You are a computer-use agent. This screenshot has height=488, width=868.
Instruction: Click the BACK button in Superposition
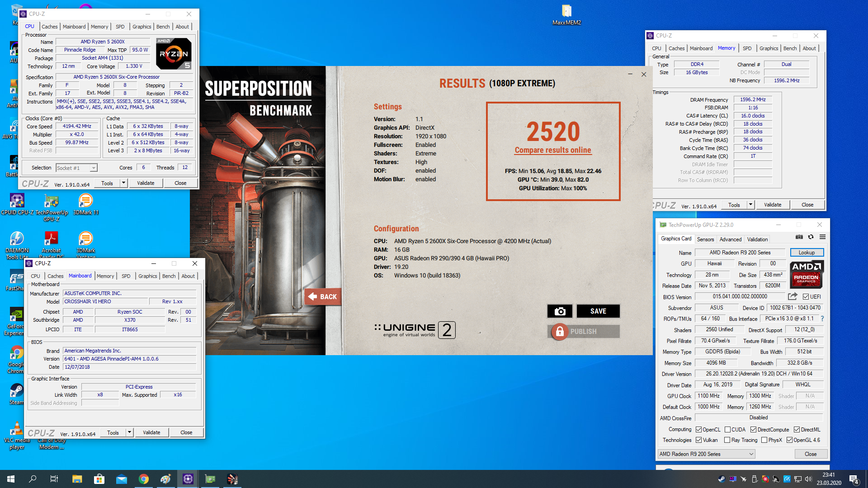[x=323, y=297]
